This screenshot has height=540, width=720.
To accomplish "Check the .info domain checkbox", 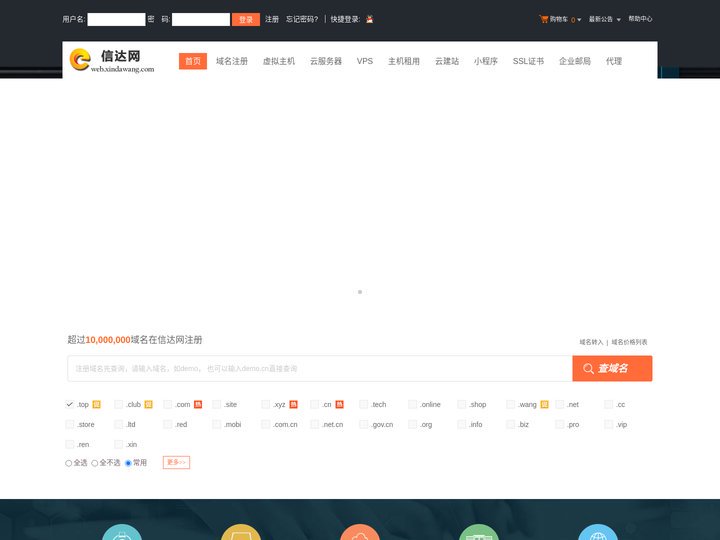I will pyautogui.click(x=461, y=424).
